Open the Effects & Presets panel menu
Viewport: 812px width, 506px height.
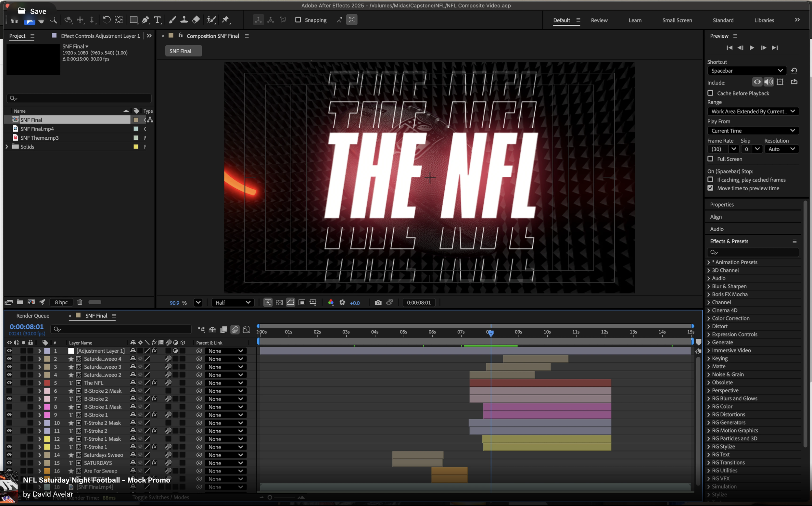click(794, 241)
